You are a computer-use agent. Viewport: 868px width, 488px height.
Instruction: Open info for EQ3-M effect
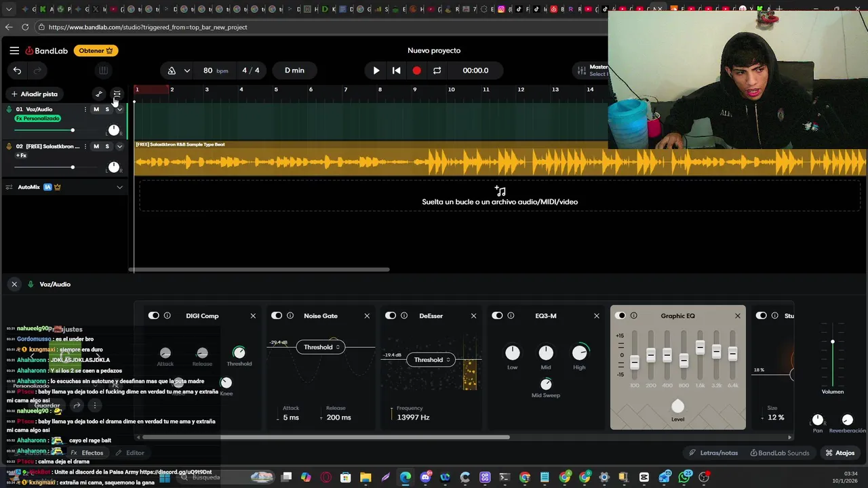(511, 316)
